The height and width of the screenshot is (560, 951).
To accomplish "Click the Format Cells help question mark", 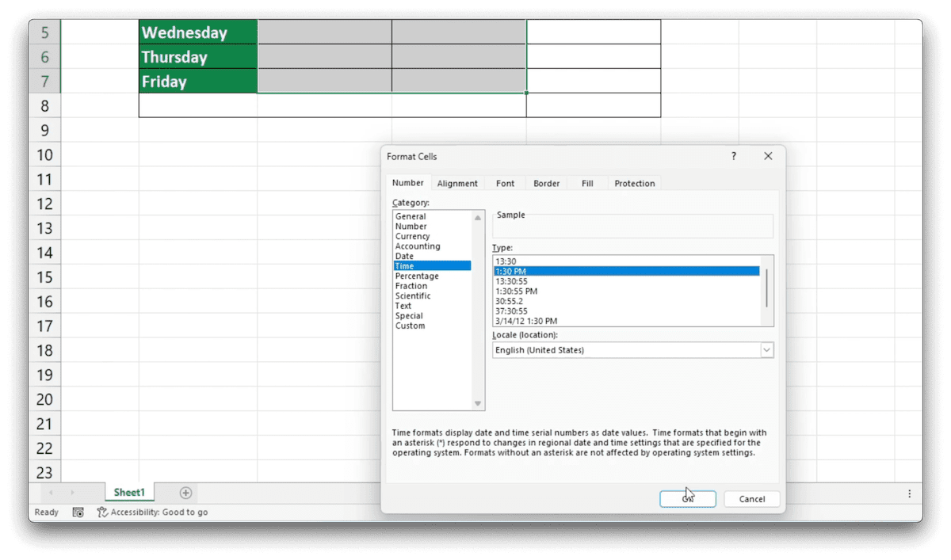I will tap(734, 157).
